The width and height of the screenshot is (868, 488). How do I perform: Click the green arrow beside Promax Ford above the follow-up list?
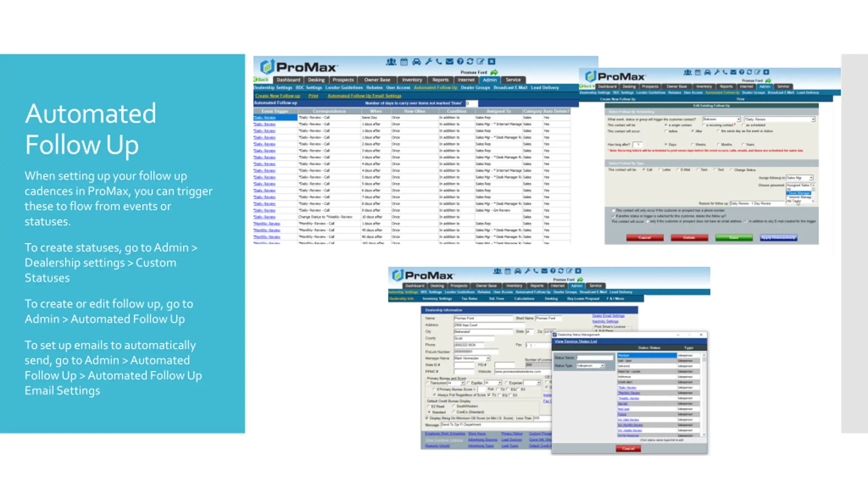click(x=494, y=72)
